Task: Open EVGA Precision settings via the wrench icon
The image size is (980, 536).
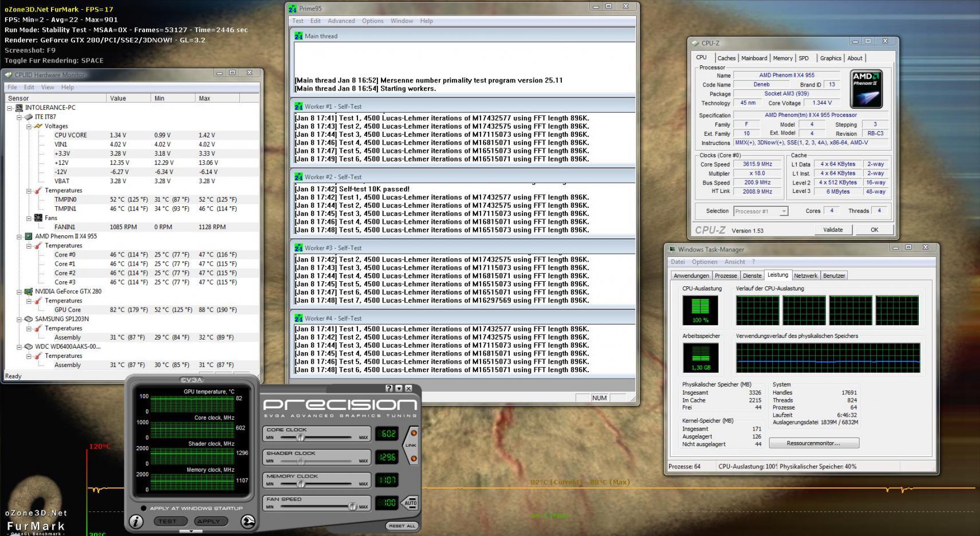Action: (247, 521)
